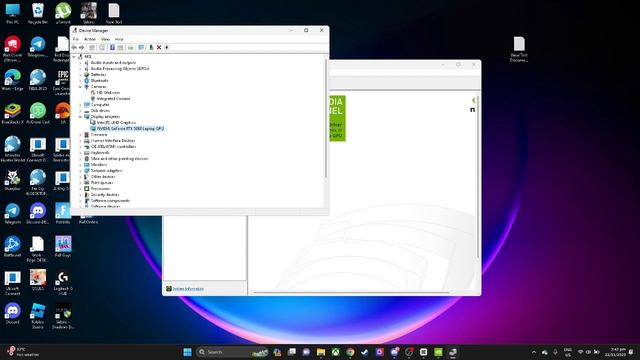Click the Disable device down-arrow toolbar icon
The height and width of the screenshot is (360, 640).
pyautogui.click(x=167, y=48)
